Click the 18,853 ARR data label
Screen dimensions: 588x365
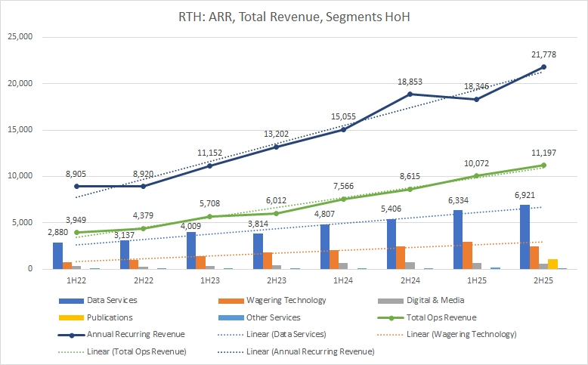pyautogui.click(x=409, y=81)
